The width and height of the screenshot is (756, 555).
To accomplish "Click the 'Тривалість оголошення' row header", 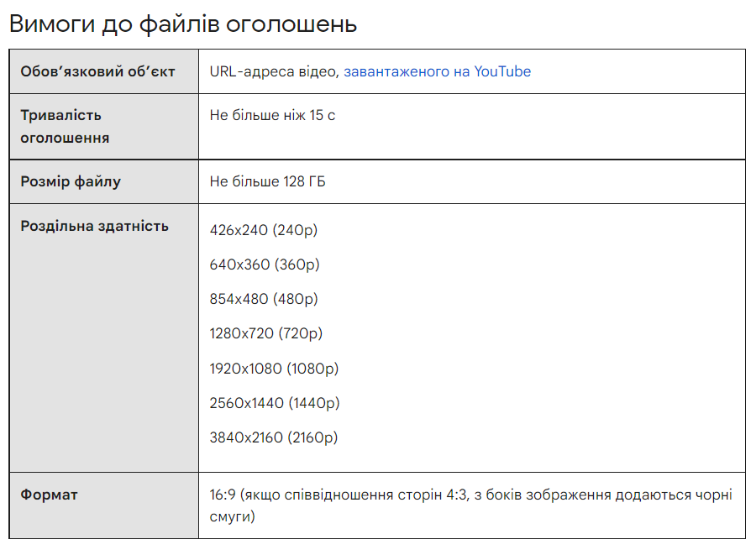I will pyautogui.click(x=103, y=127).
